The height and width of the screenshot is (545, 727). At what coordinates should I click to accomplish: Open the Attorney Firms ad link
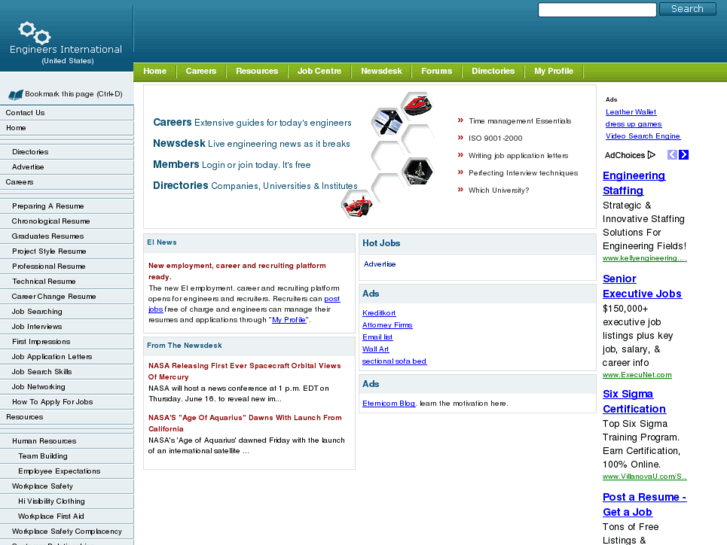point(387,325)
